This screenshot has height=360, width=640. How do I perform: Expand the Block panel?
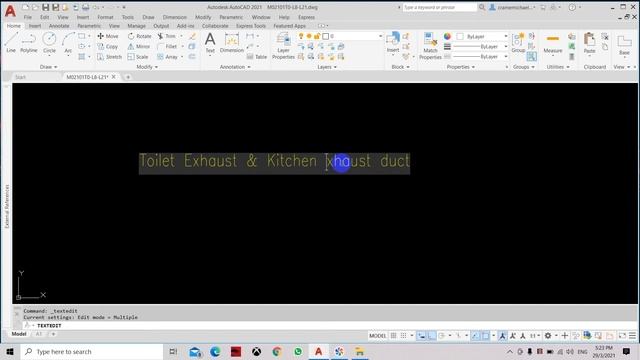coord(400,67)
